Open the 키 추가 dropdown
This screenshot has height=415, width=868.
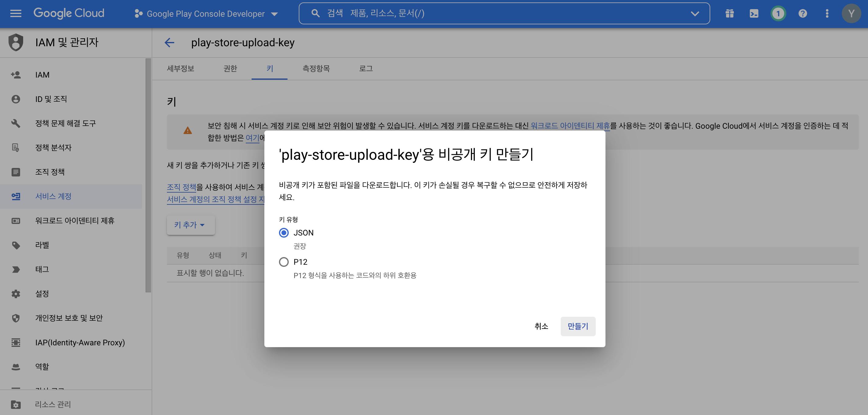190,225
